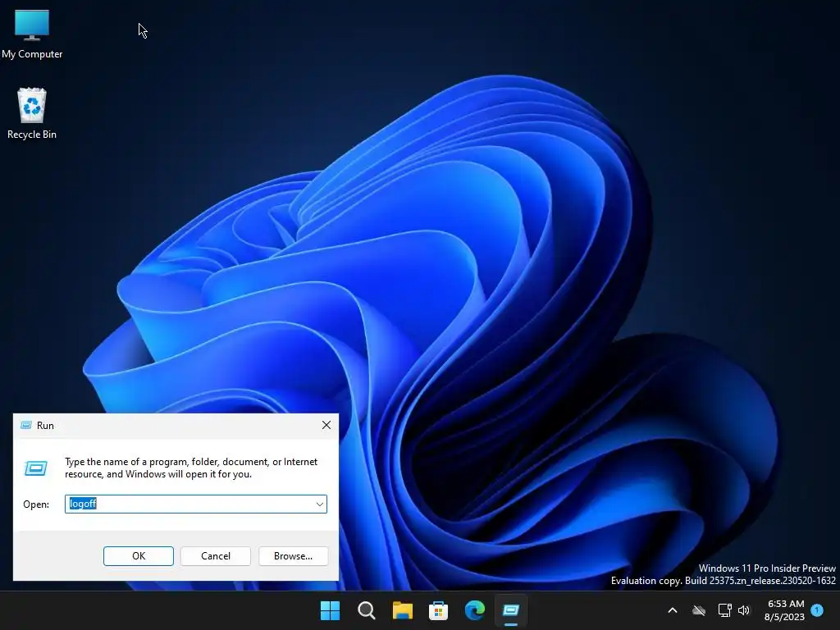Click Browse... in the Run dialog
840x630 pixels.
coord(293,556)
